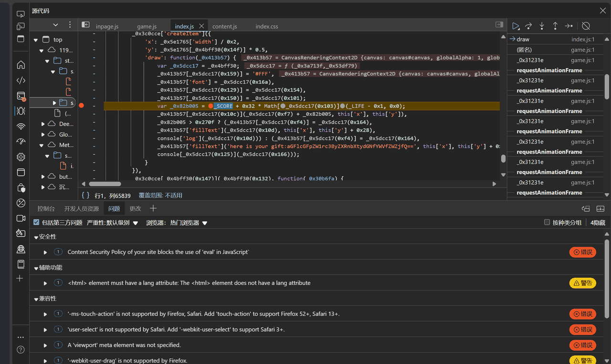
Task: Add a tool with the sidebar plus icon
Action: pos(20,278)
